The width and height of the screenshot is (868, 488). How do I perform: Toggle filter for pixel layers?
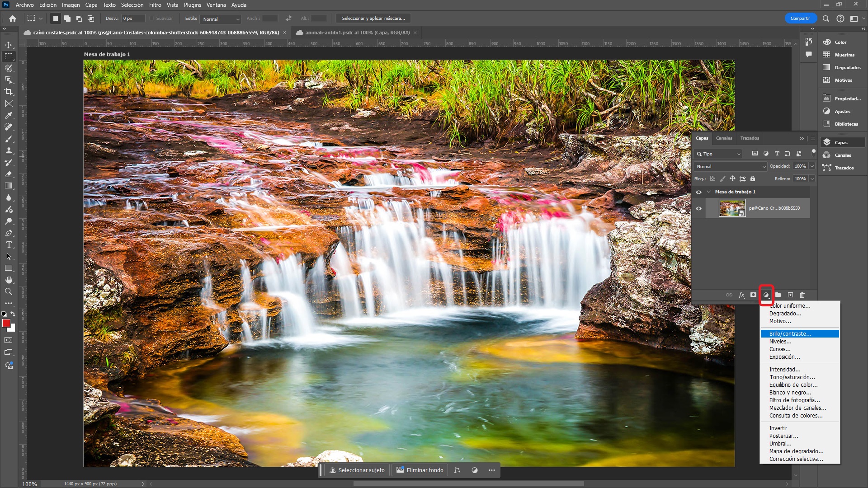(x=755, y=154)
